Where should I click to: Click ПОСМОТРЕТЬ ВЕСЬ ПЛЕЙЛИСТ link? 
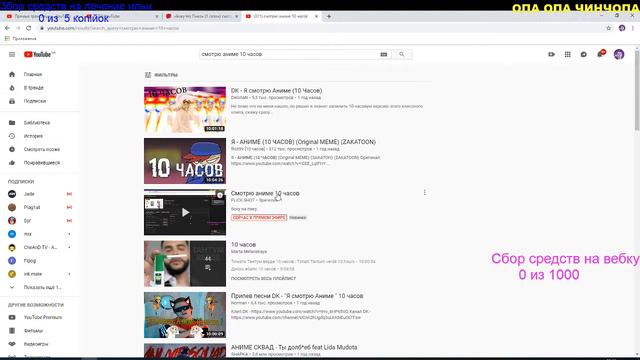[263, 278]
